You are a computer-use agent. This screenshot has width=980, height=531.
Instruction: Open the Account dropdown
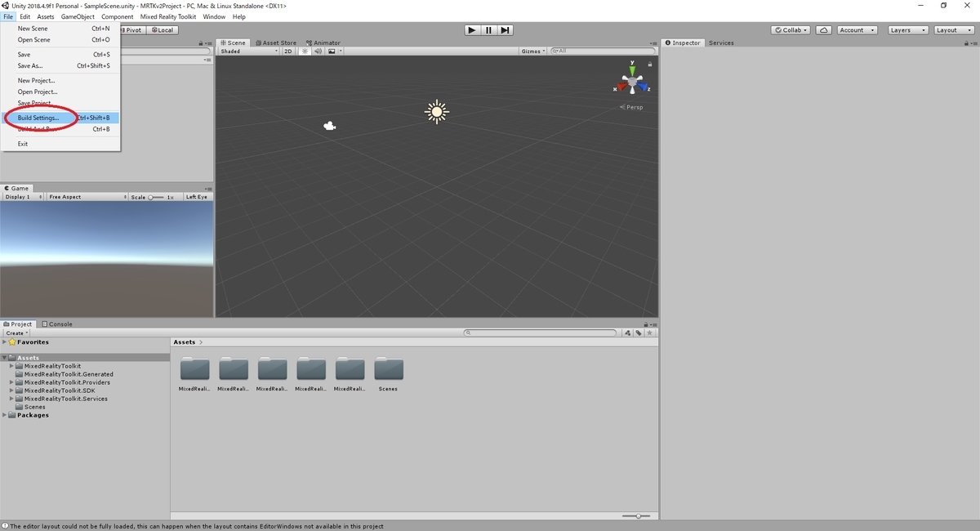(x=857, y=29)
